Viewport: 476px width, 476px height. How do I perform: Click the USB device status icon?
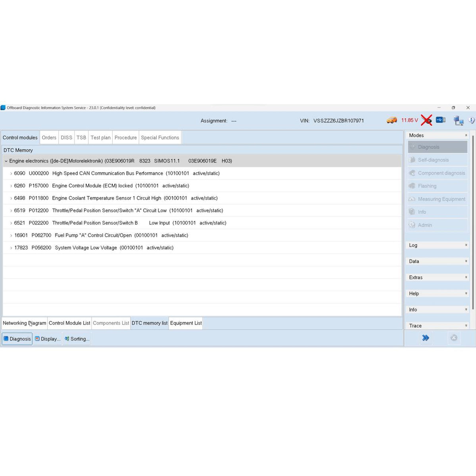[x=441, y=119]
